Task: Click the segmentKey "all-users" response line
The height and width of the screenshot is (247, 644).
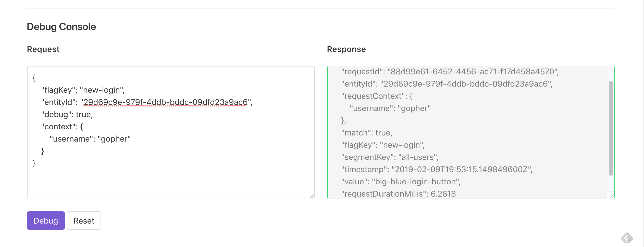Action: [390, 157]
